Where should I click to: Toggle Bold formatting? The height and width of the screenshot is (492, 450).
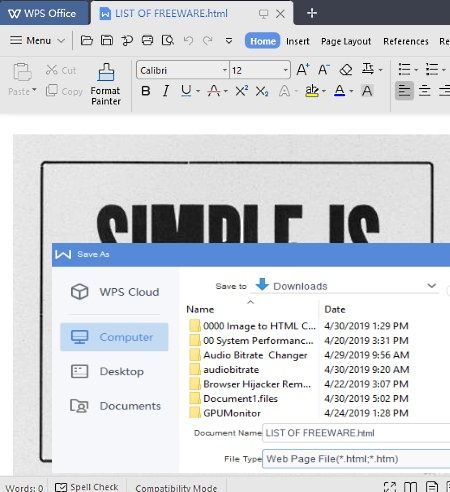(146, 91)
